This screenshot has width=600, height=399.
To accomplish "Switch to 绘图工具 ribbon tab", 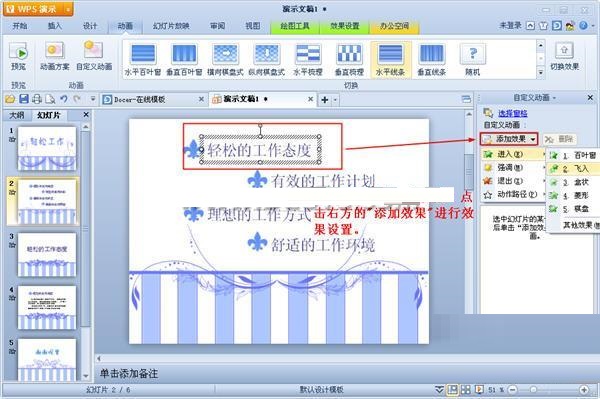I will point(295,26).
